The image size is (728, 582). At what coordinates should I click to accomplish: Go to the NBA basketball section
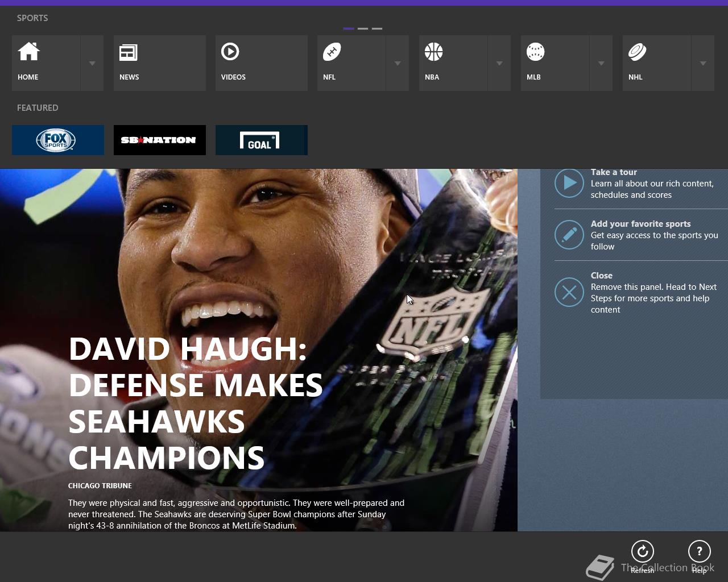point(453,63)
